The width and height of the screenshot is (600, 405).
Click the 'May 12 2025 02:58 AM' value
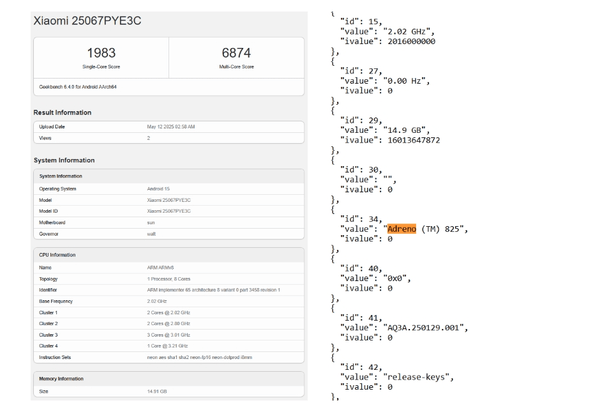171,127
